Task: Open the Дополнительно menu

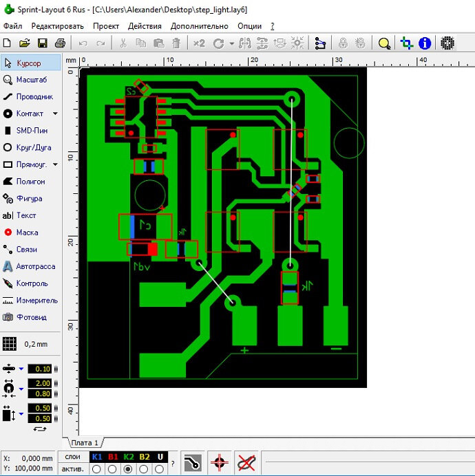Action: click(x=200, y=26)
